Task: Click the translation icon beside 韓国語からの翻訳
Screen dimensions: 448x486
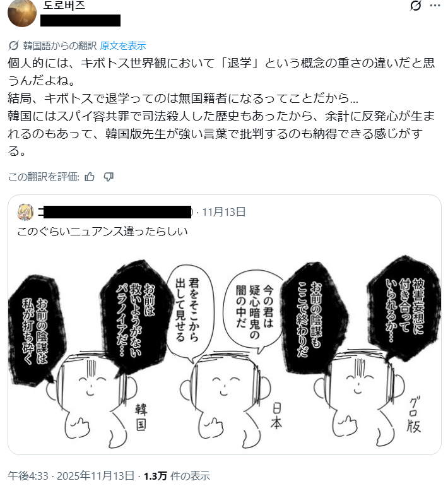Action: tap(13, 46)
